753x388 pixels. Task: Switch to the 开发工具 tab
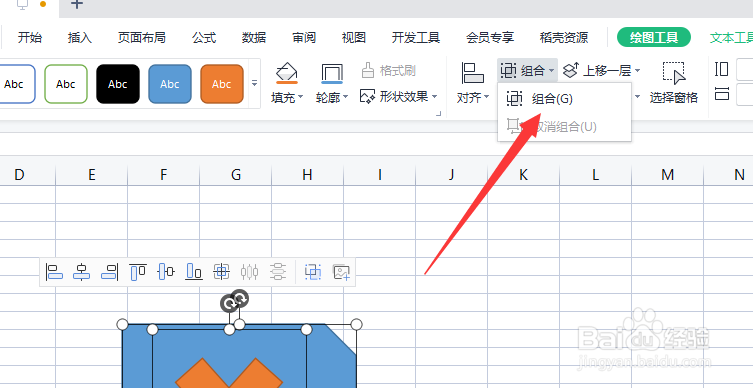click(416, 37)
